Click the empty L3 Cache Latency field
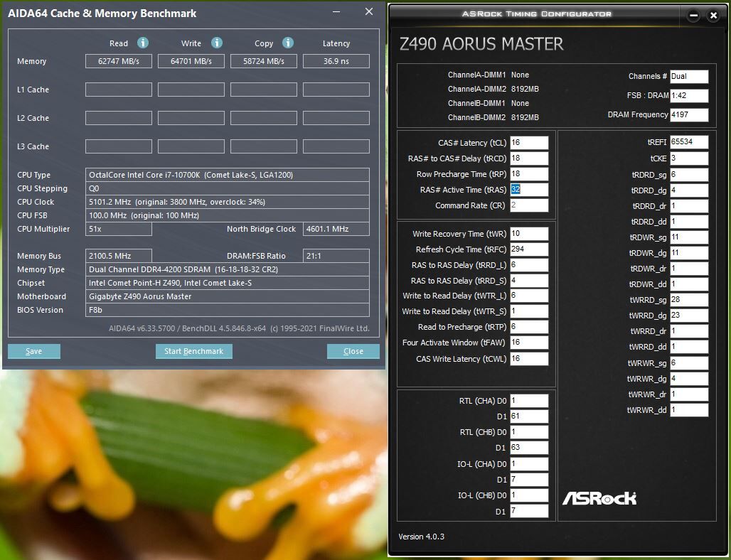 [336, 146]
